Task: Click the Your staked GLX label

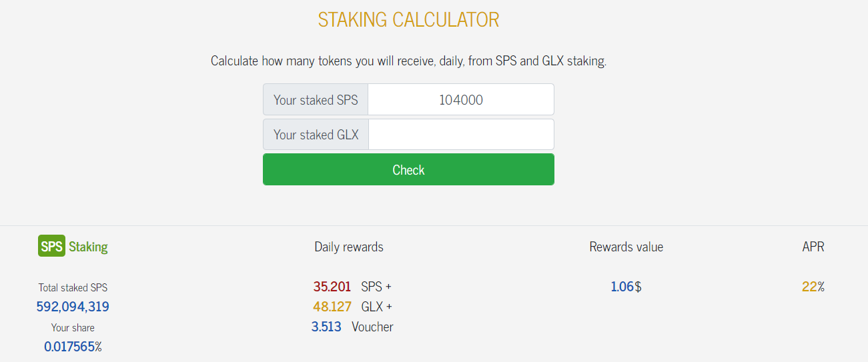Action: coord(316,135)
